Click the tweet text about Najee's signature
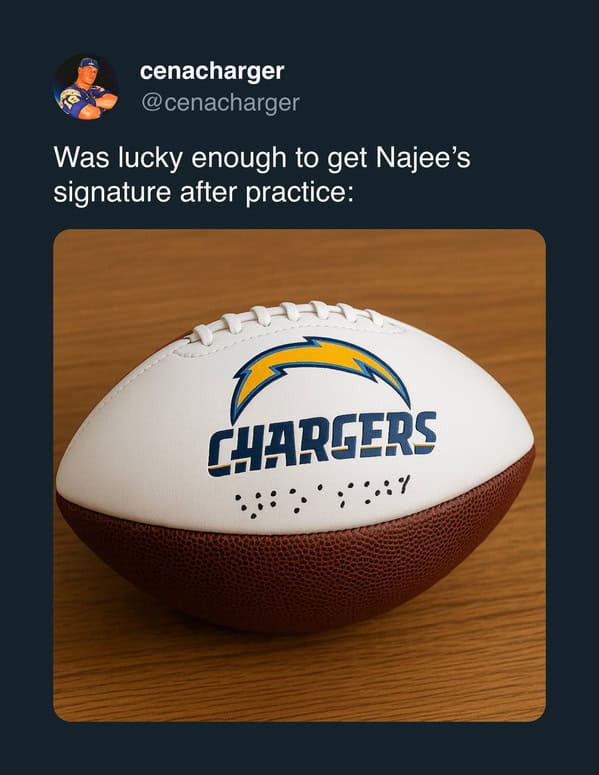 tap(262, 175)
